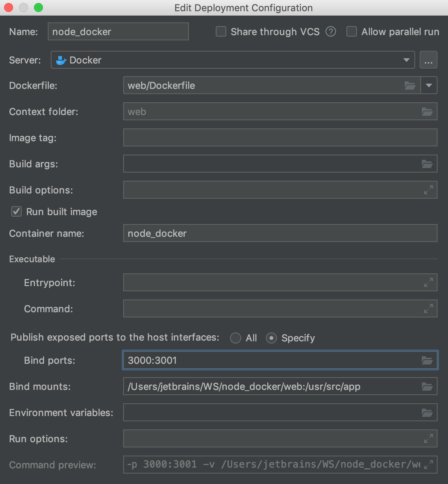
Task: Close the Edit Deployment Configuration window
Action: pos(8,7)
